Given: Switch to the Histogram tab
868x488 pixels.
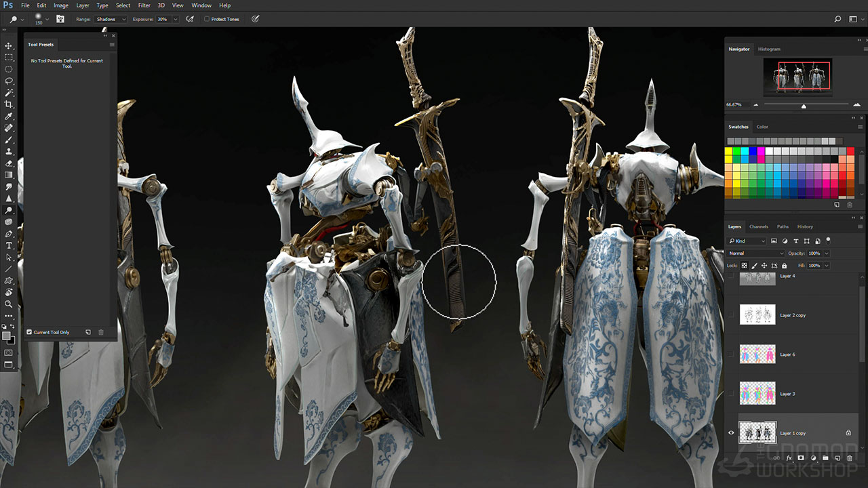Looking at the screenshot, I should coord(769,49).
